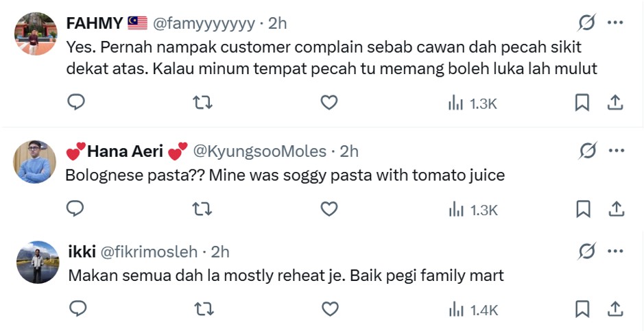Screen dimensions: 644x331
Task: Click Grok icon on FAHMY's tweet
Action: coord(586,23)
